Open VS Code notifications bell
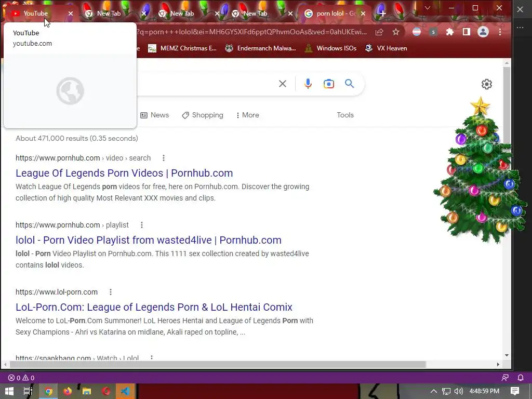This screenshot has width=532, height=399. [521, 378]
